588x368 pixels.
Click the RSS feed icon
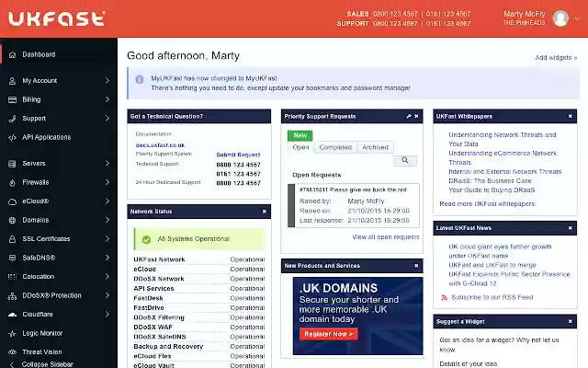pos(445,297)
